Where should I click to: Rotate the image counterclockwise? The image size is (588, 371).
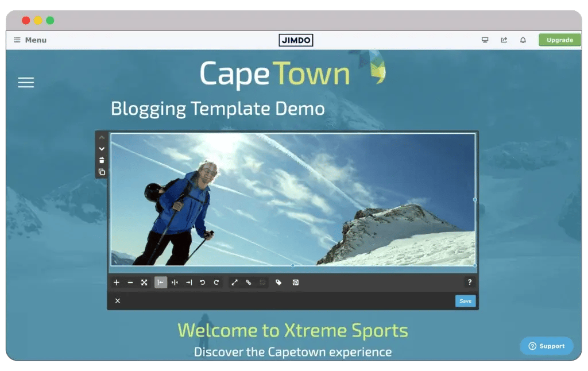pyautogui.click(x=202, y=283)
